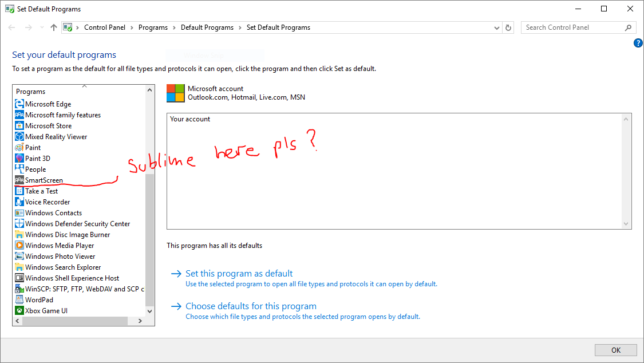
Task: Click the Mixed Reality Viewer cube icon
Action: click(x=19, y=137)
